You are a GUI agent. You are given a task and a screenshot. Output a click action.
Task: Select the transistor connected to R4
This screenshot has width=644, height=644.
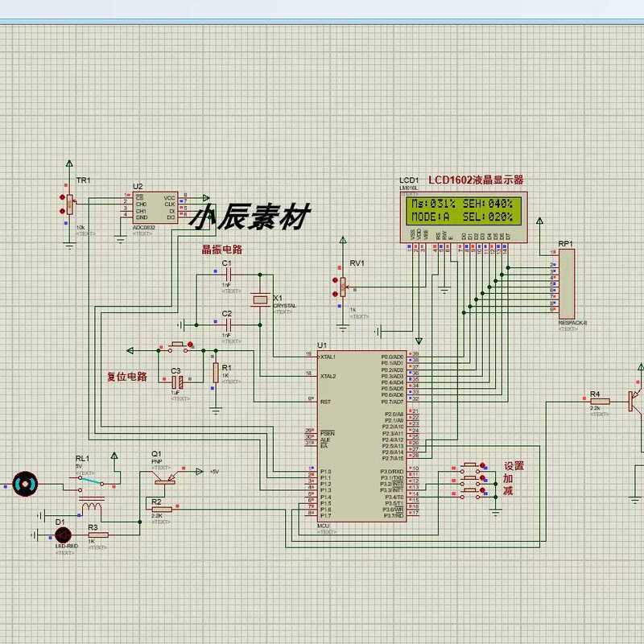pyautogui.click(x=636, y=402)
